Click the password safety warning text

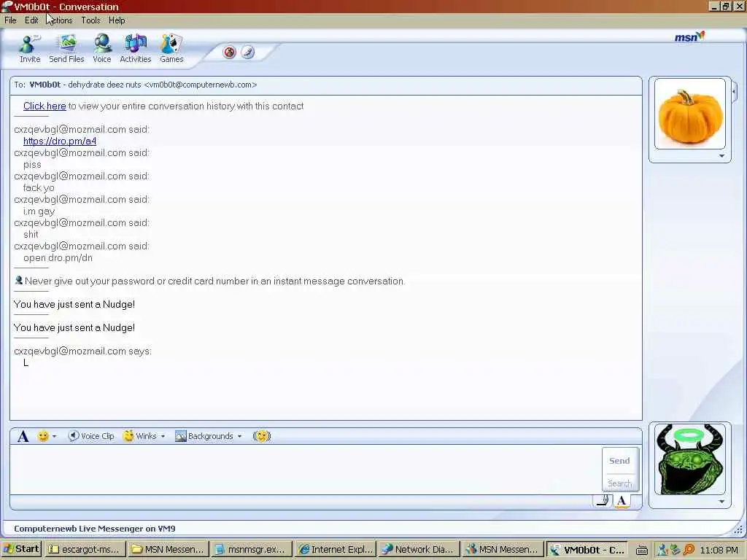click(214, 281)
